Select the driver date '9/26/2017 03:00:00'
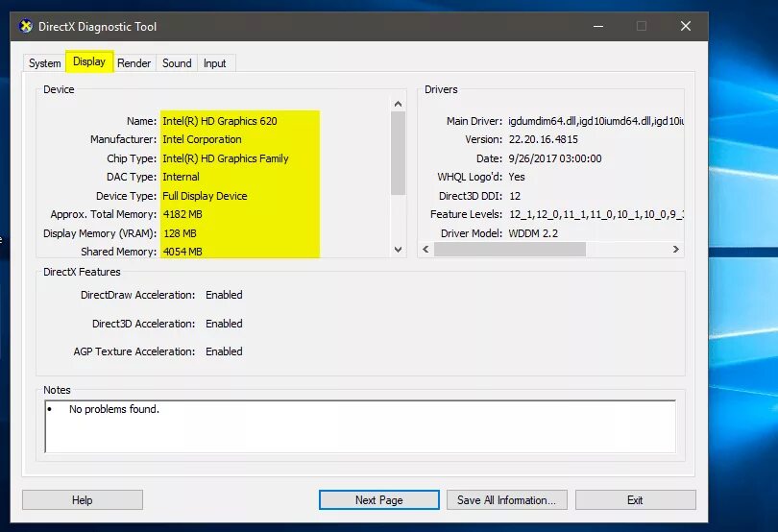Screen dimensions: 778x532 point(555,158)
